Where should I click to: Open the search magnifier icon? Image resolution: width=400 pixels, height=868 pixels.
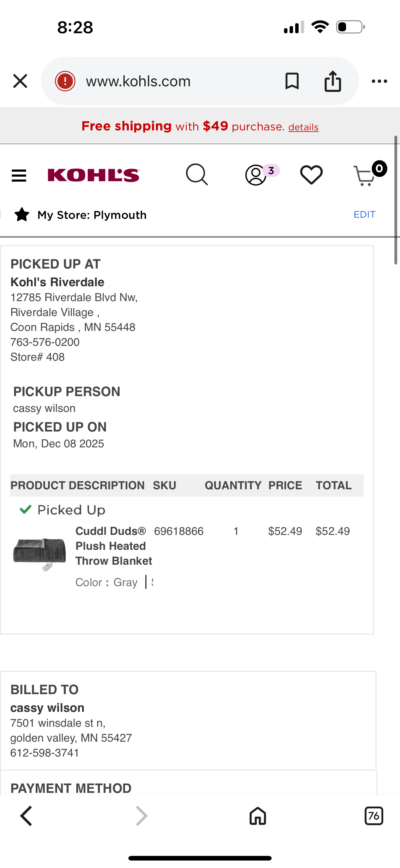tap(197, 174)
